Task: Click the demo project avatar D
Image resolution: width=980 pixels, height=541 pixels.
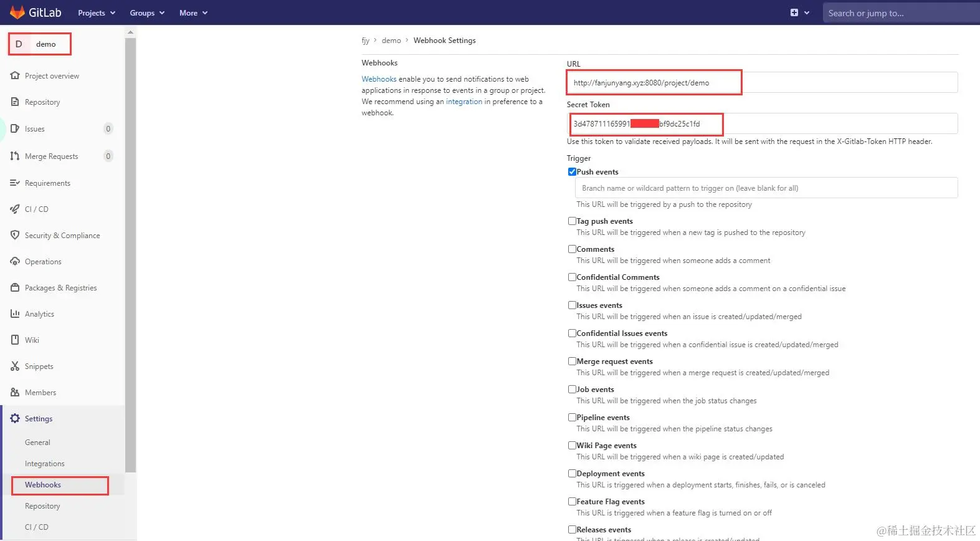Action: click(x=19, y=44)
